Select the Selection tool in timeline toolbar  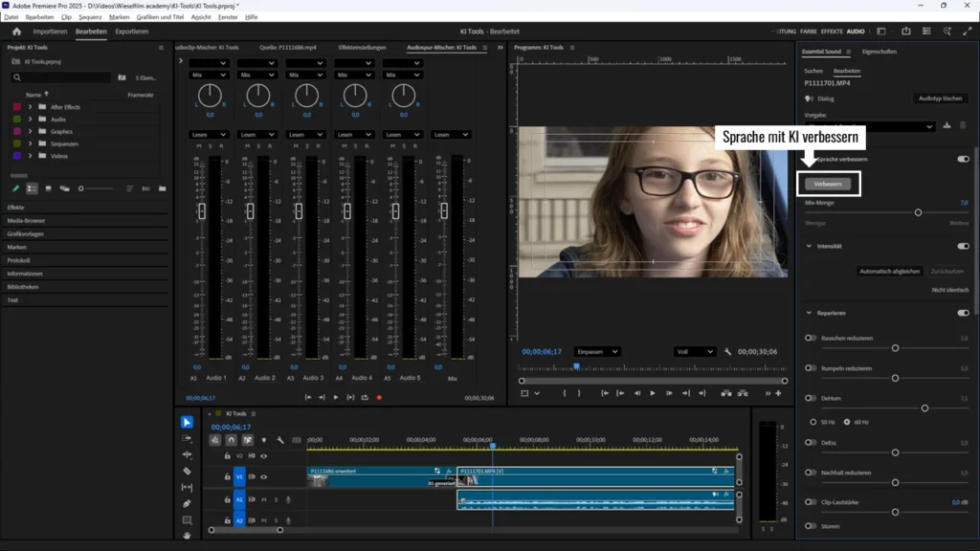coord(187,422)
